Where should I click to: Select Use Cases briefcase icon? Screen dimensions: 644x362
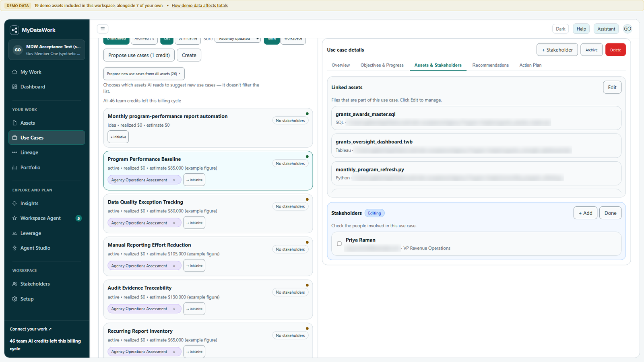(14, 138)
